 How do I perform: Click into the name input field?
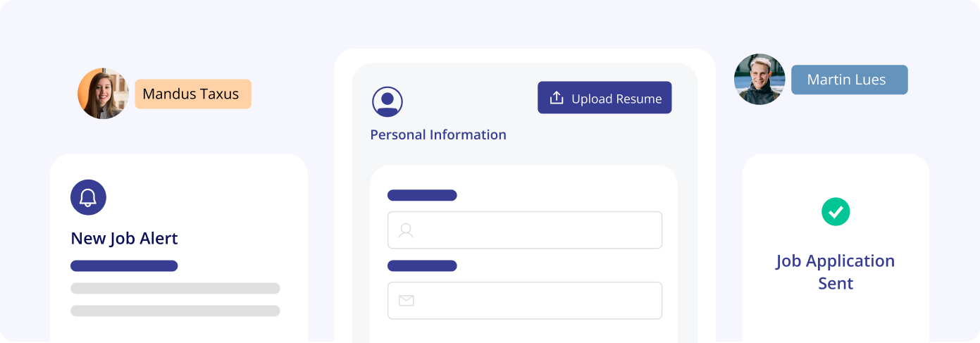coord(535,230)
